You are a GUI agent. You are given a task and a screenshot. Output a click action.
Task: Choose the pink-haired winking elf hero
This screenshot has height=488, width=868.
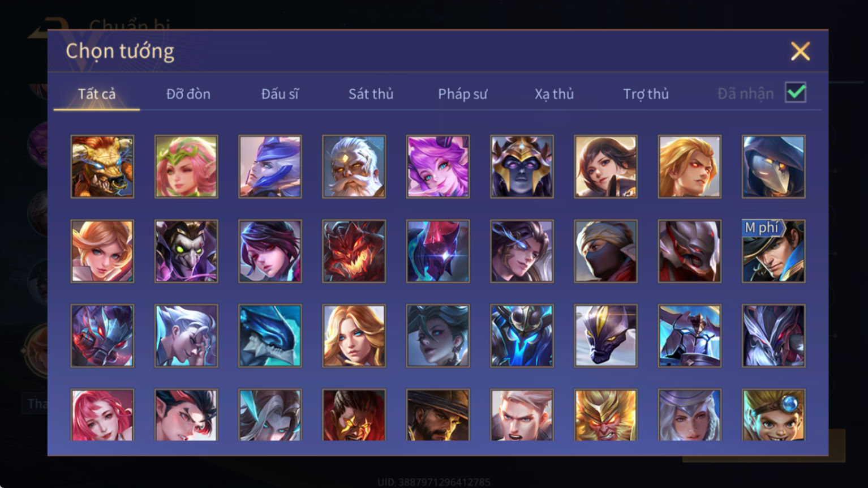point(186,166)
